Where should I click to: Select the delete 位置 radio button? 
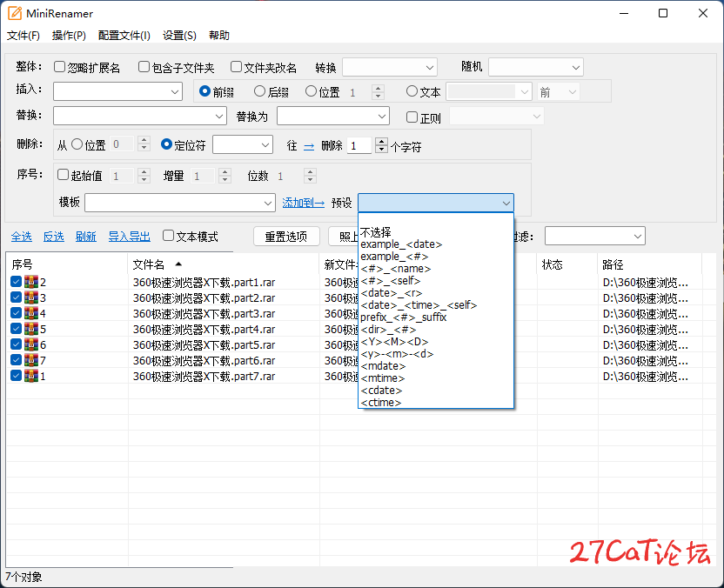click(x=77, y=144)
